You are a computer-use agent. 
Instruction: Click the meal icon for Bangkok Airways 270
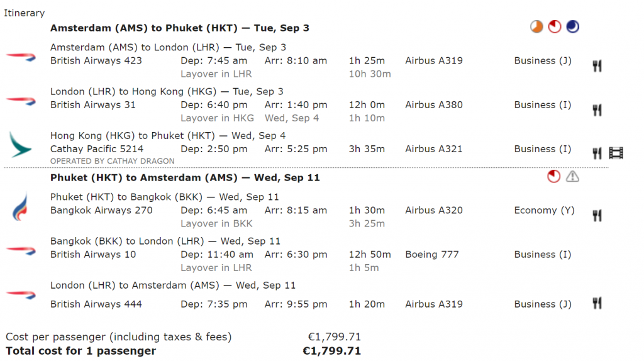tap(597, 215)
